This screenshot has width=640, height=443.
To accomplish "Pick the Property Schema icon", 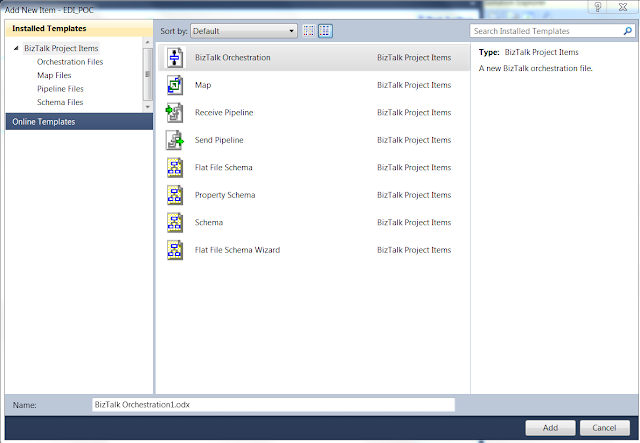I will coord(175,195).
